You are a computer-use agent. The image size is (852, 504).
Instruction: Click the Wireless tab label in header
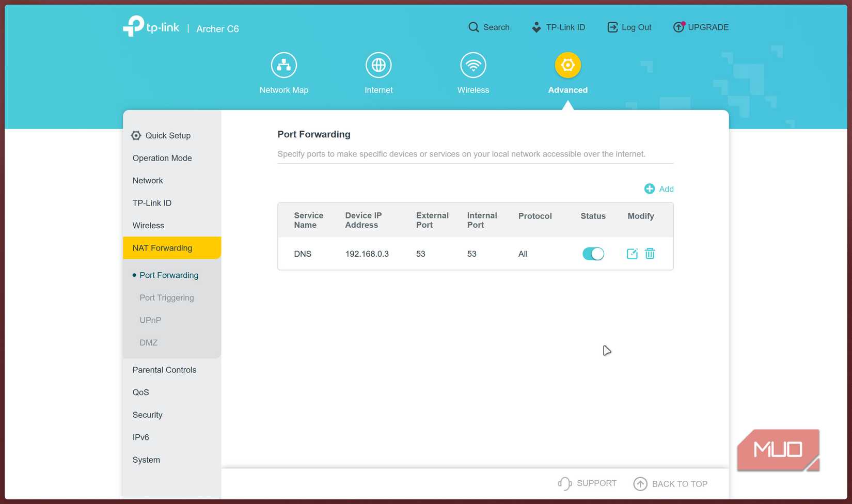pyautogui.click(x=473, y=90)
